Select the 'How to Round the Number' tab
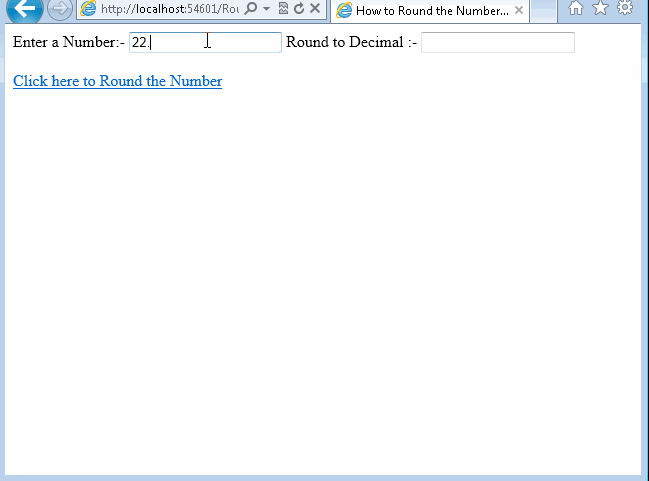Screen dimensions: 649x481 [x=430, y=10]
